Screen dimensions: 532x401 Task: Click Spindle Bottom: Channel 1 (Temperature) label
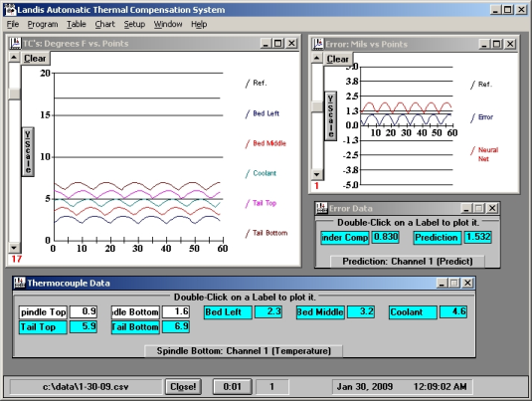(x=244, y=350)
